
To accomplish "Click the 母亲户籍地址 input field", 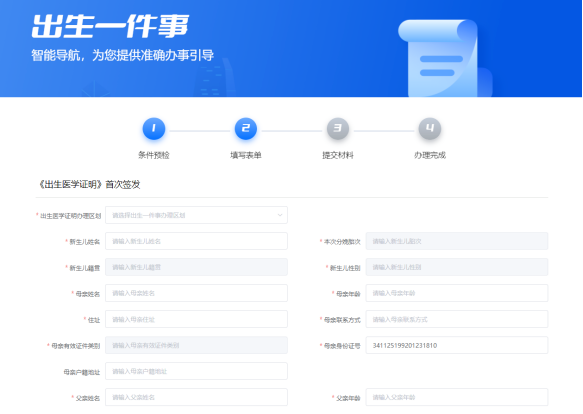I will pyautogui.click(x=196, y=371).
